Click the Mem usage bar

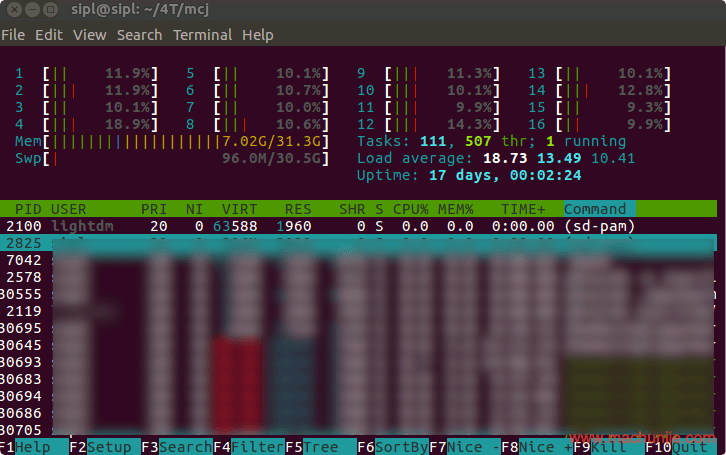[x=172, y=142]
